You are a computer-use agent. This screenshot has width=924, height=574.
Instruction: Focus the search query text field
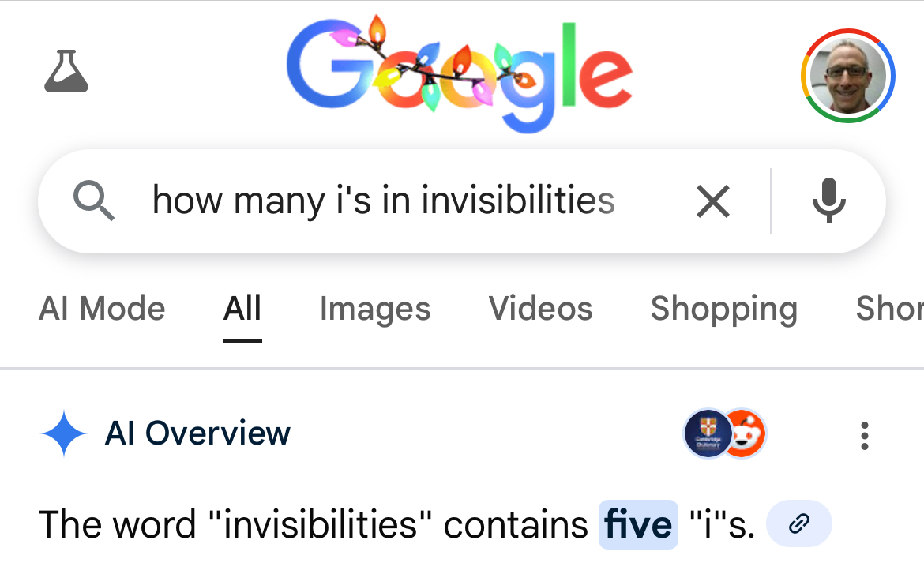(x=383, y=201)
